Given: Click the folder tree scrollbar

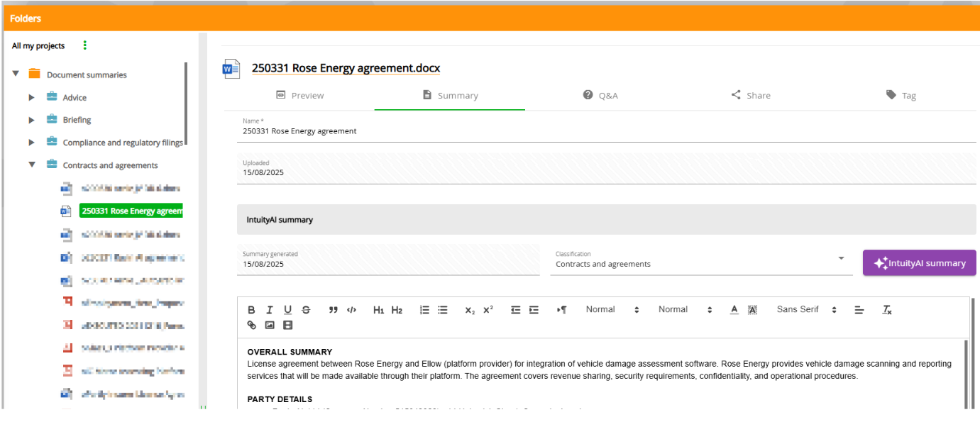Looking at the screenshot, I should [186, 104].
